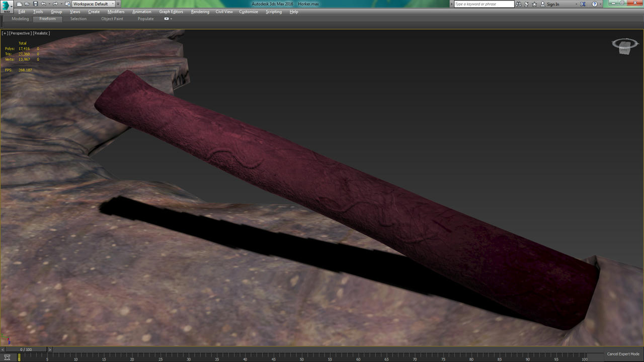Switch to the Selection ribbon tab
This screenshot has width=644, height=362.
coord(78,19)
